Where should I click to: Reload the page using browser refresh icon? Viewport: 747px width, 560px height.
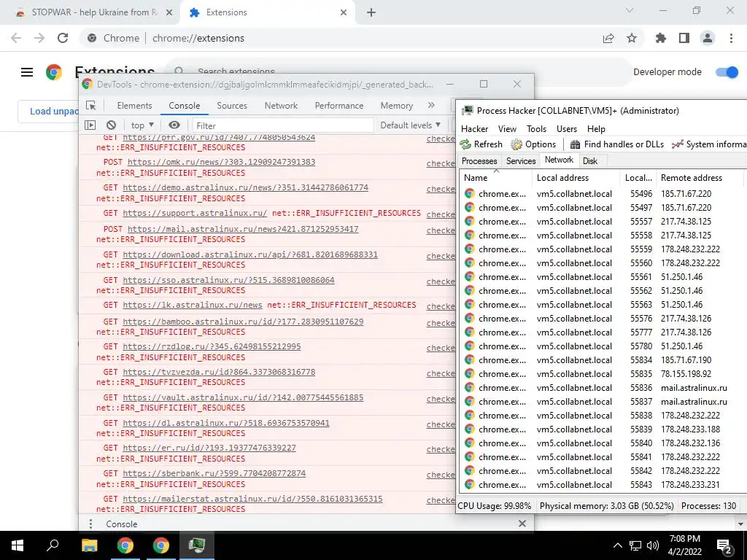(63, 38)
